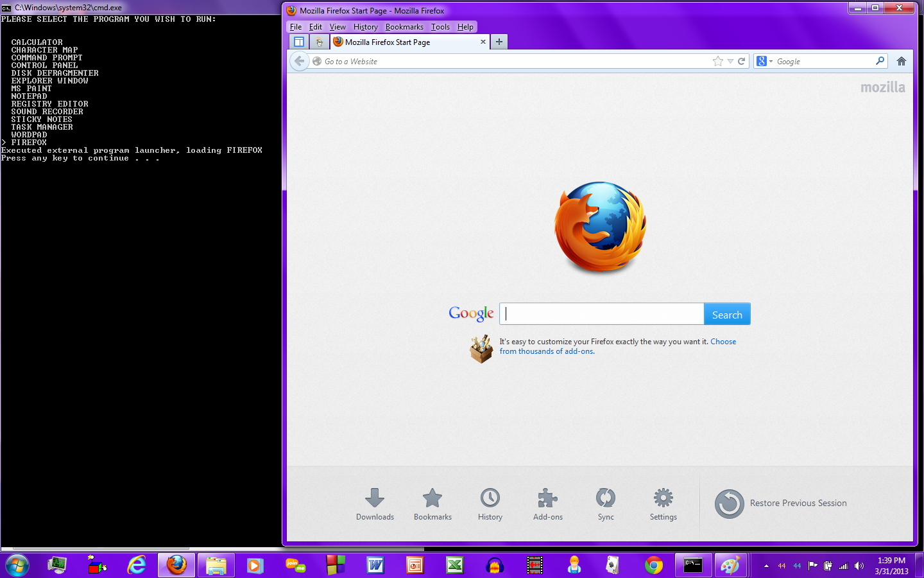The width and height of the screenshot is (924, 578).
Task: Select the Mozilla Firefox Start Page tab
Action: [410, 42]
